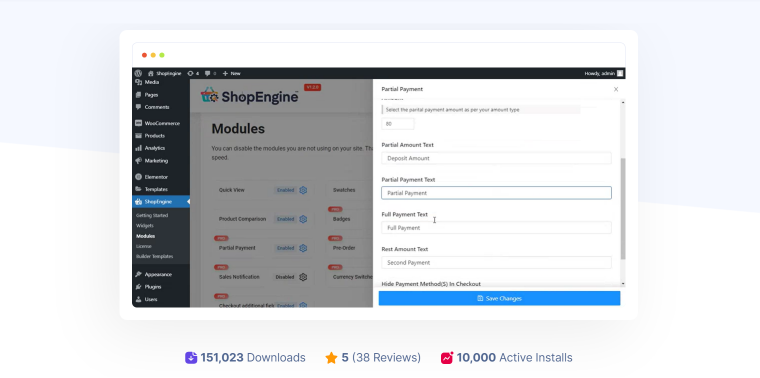Viewport: 760px width, 378px height.
Task: Click the Appearance brush icon
Action: pos(139,274)
